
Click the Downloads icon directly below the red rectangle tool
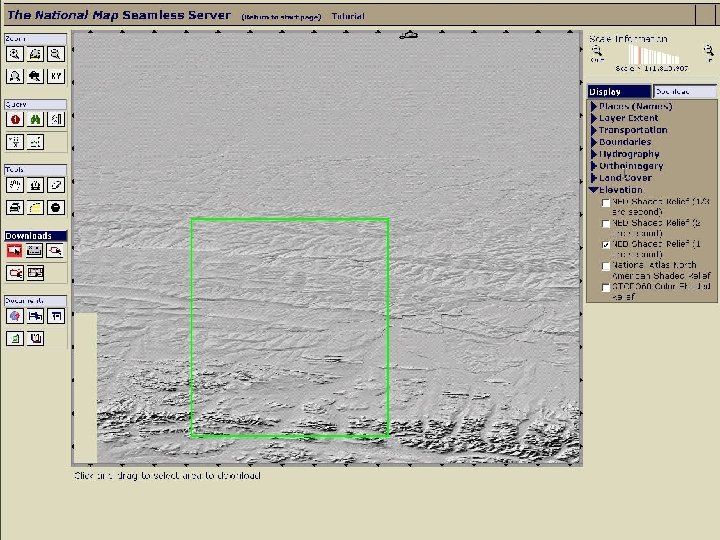coord(15,273)
